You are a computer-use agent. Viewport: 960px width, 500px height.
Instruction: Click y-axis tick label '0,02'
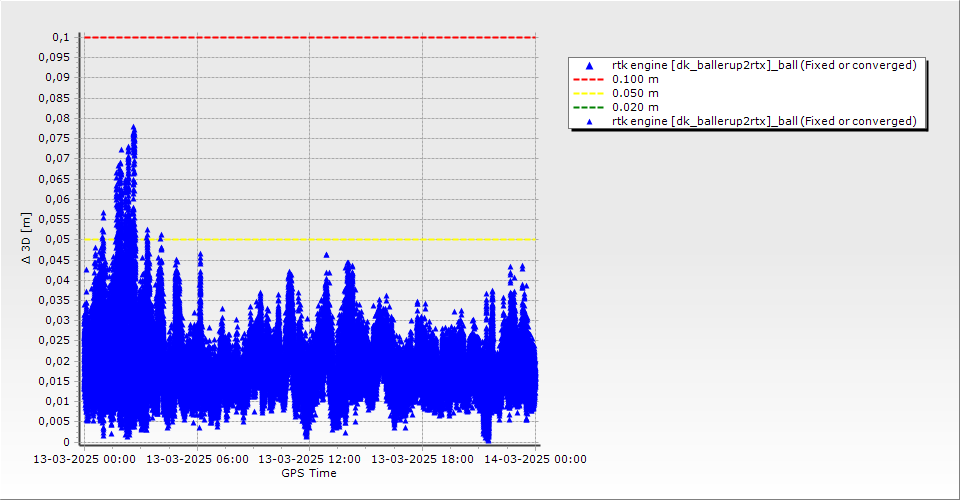coord(58,360)
